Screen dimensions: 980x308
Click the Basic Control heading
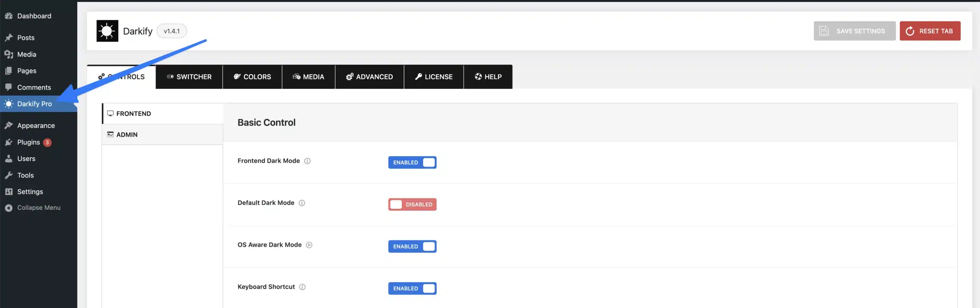pos(266,122)
